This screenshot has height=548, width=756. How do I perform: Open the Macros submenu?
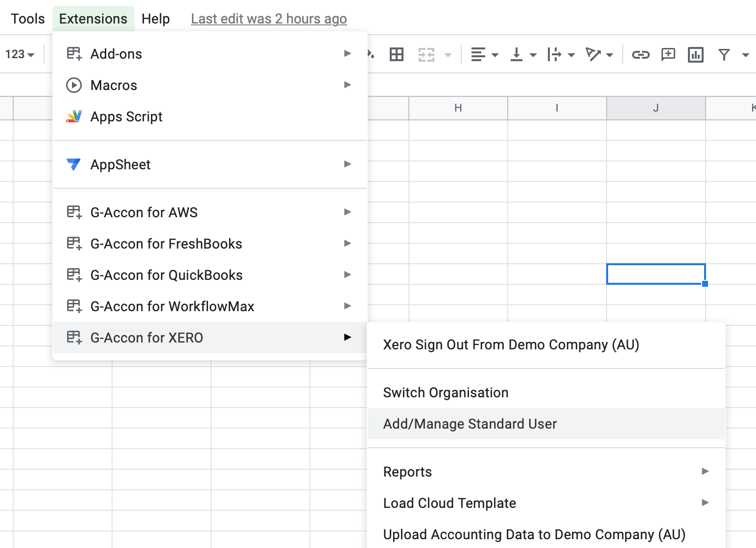(210, 85)
